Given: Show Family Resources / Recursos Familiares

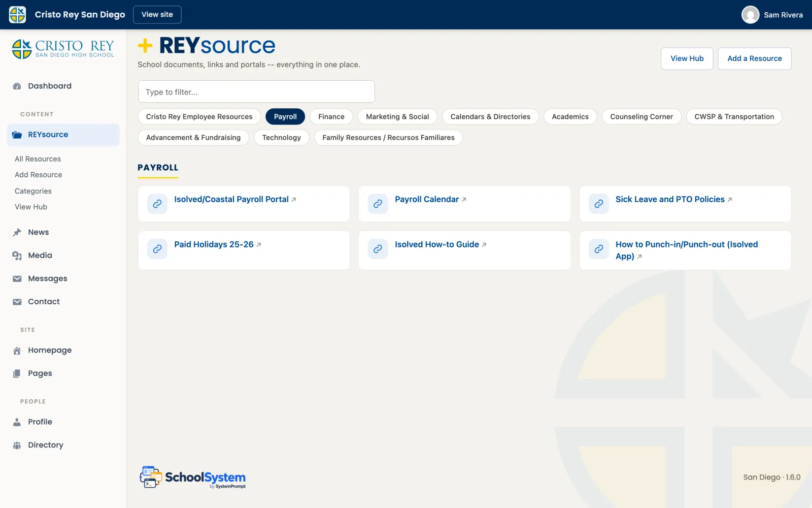Looking at the screenshot, I should tap(388, 138).
